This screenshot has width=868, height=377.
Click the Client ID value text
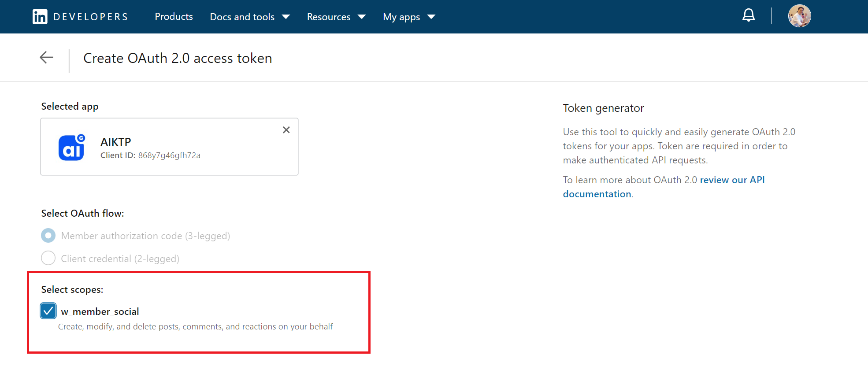169,155
